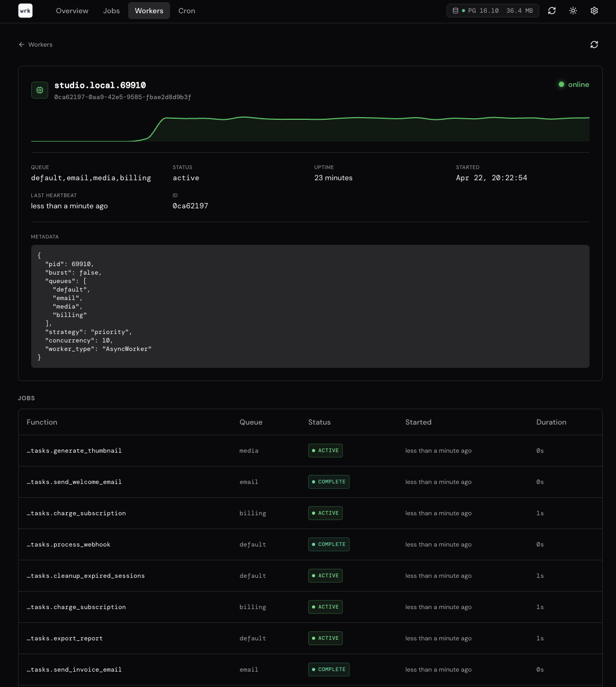
Task: Click the metadata JSON code block
Action: click(310, 306)
